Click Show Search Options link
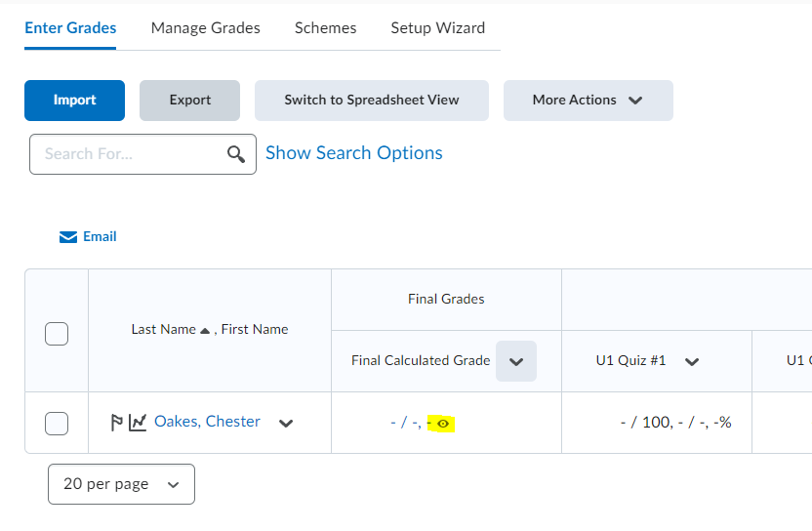 coord(354,153)
